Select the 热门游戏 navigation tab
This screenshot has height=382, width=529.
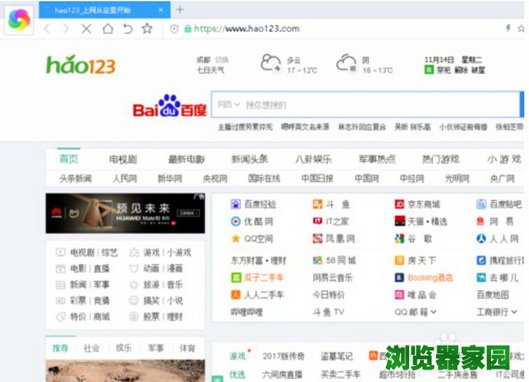click(441, 159)
